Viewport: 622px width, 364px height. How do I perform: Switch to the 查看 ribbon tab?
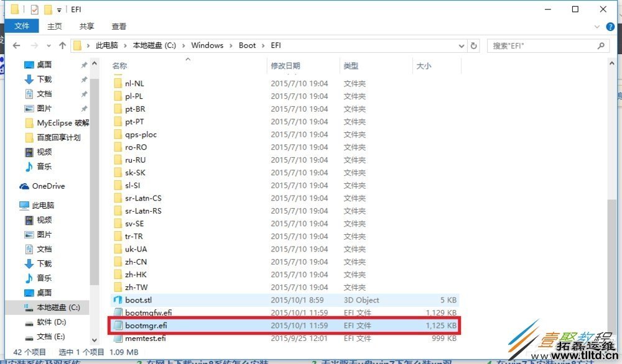point(119,26)
